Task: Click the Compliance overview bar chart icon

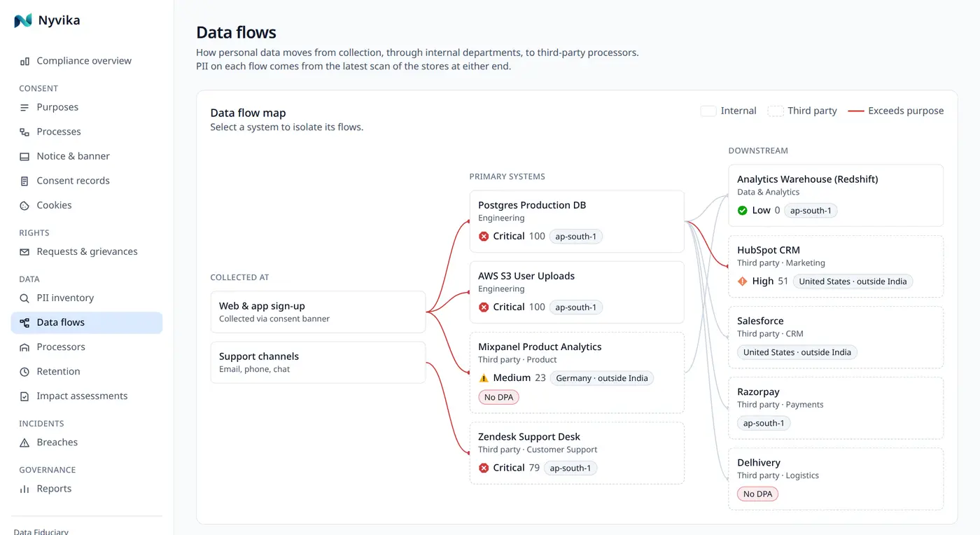Action: pos(24,61)
